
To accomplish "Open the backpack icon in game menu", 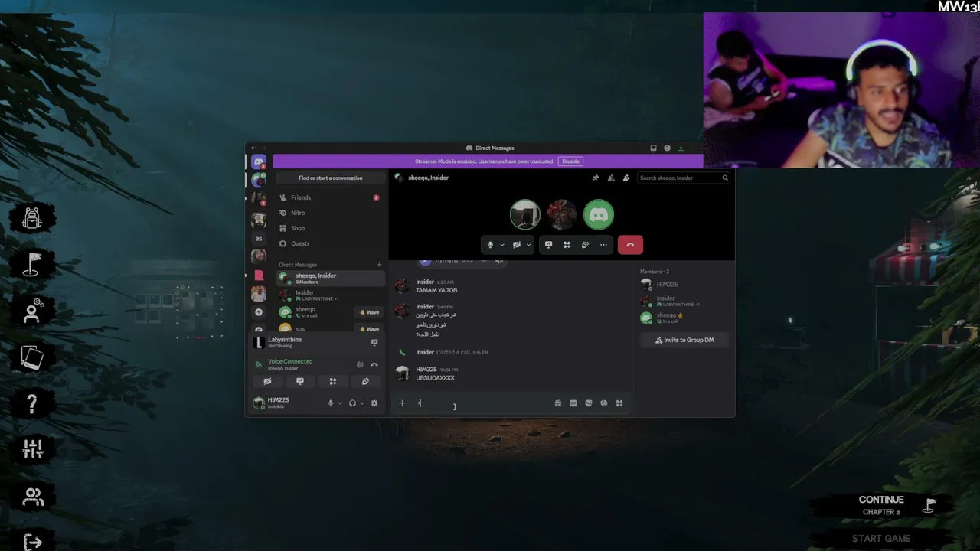I will tap(32, 219).
